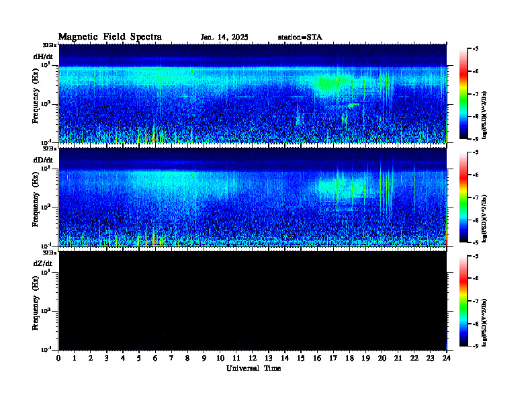Click hour 23 on the Universal Time axis
Viewport: 532px width, 411px height.
[431, 358]
